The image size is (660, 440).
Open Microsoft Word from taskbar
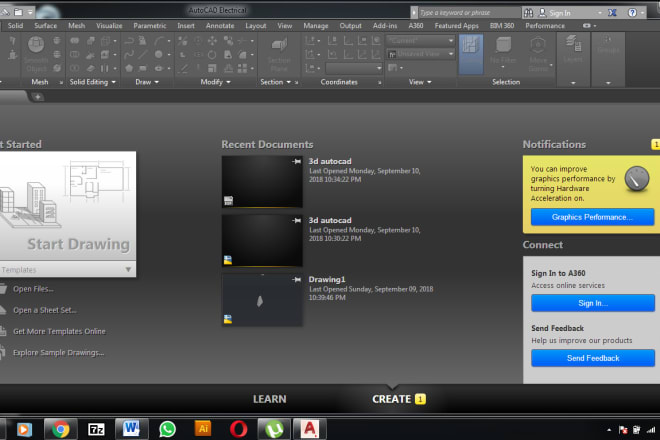pyautogui.click(x=131, y=429)
